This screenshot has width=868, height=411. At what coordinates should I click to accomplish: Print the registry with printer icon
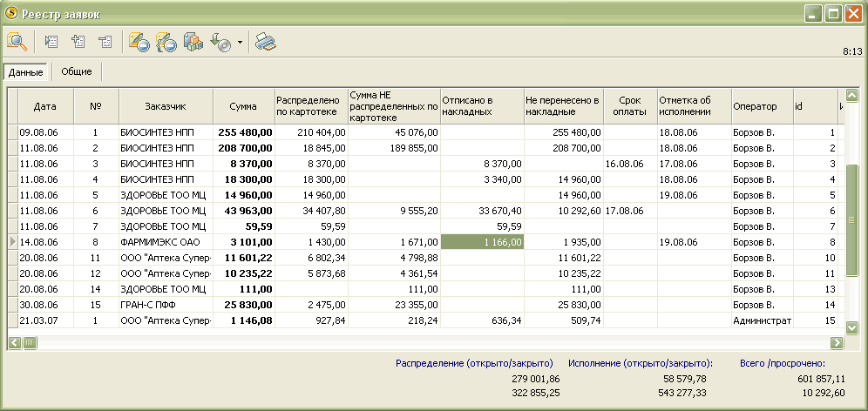tap(266, 42)
